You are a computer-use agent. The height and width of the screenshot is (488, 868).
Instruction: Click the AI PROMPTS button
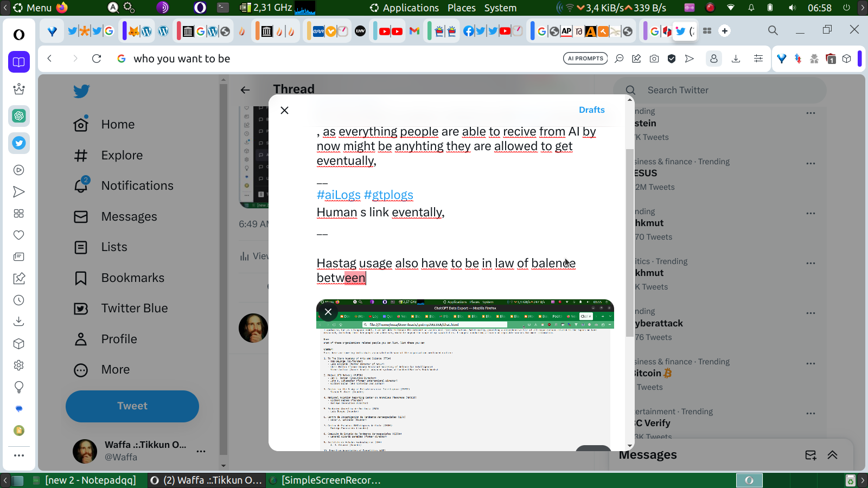click(585, 59)
